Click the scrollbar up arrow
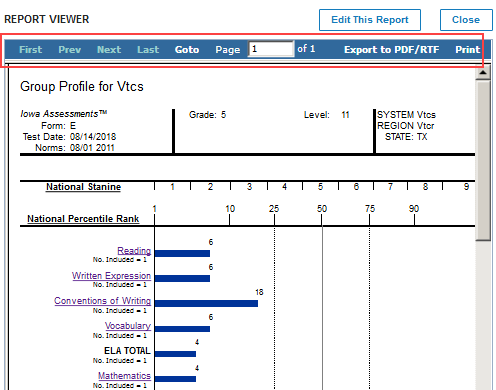 (483, 72)
